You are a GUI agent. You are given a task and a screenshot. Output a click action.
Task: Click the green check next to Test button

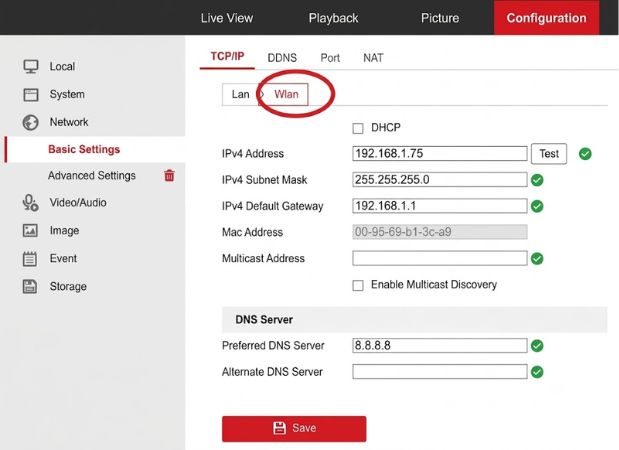coord(585,154)
